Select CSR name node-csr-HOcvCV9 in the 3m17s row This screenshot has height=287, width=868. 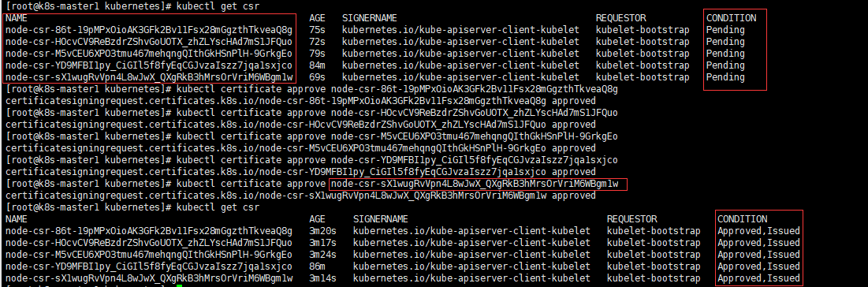[149, 243]
